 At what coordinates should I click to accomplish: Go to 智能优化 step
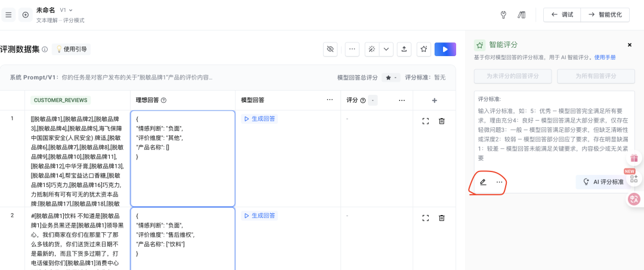605,15
